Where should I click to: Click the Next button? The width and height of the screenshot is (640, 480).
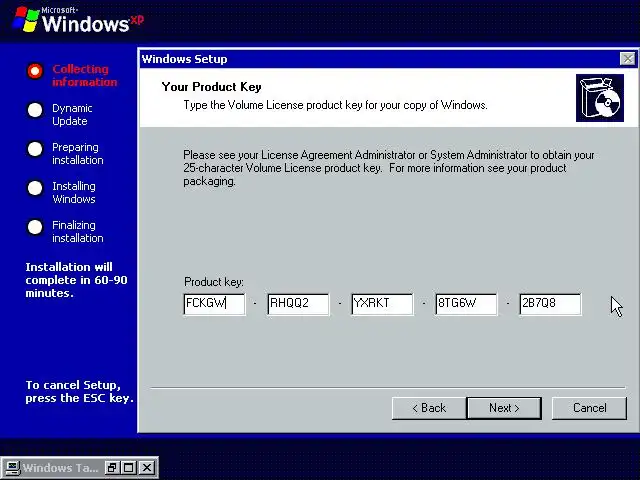504,408
